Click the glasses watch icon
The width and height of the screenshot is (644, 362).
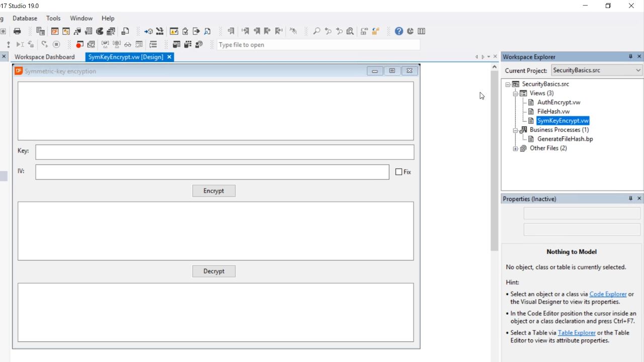[128, 45]
